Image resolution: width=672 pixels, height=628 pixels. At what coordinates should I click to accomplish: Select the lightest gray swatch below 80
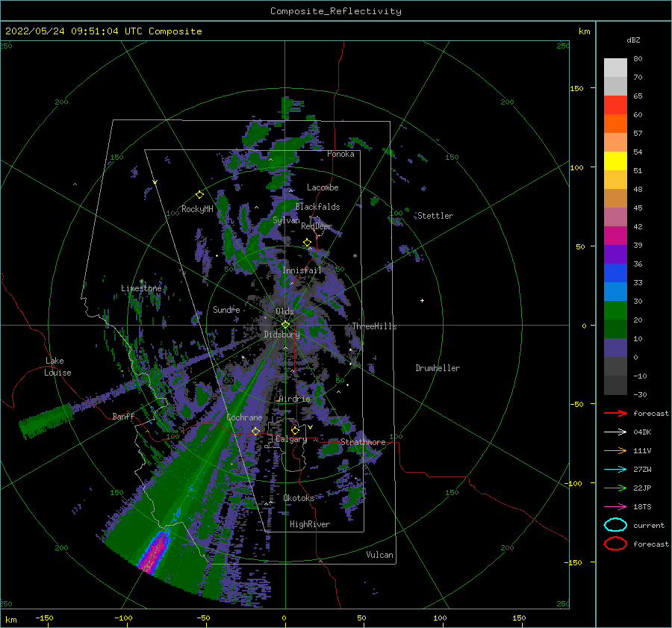pyautogui.click(x=615, y=68)
